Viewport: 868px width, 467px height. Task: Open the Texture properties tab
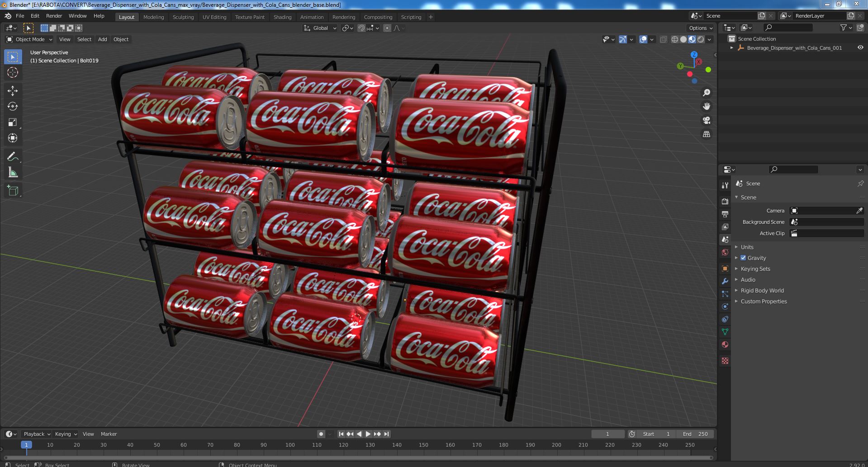click(725, 361)
